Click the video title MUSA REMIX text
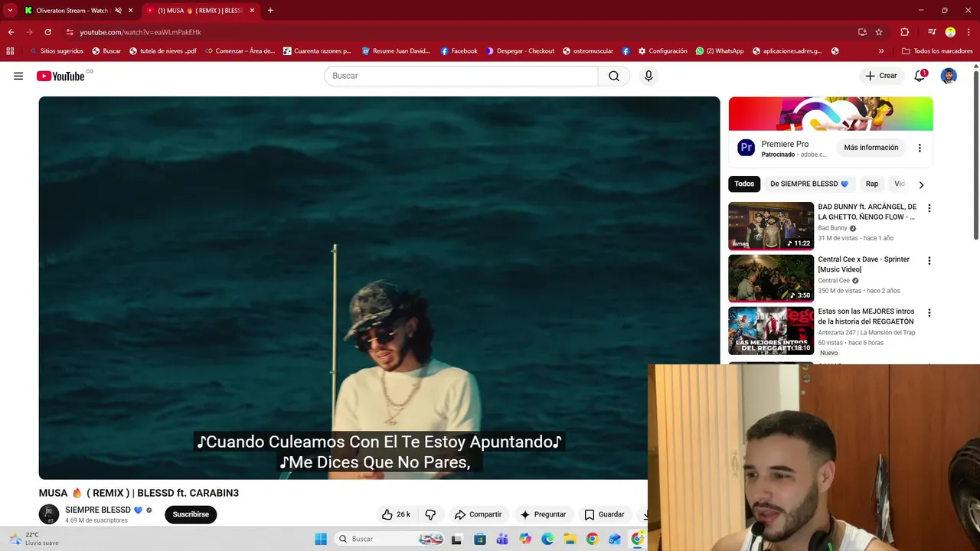 click(139, 493)
